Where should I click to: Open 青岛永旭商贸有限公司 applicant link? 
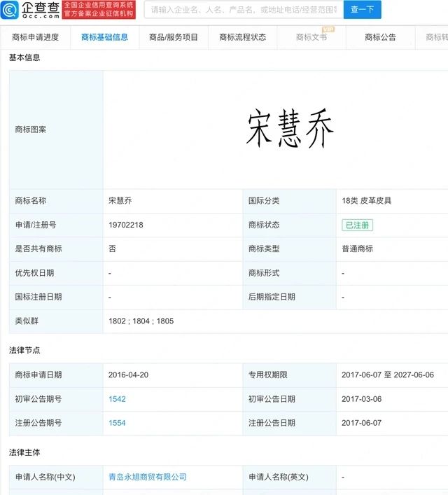point(148,477)
